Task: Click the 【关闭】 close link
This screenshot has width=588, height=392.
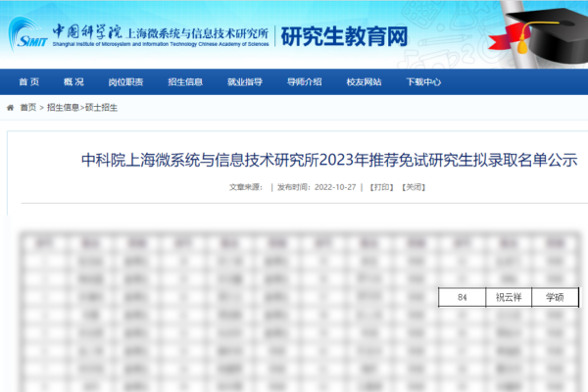Action: pos(414,187)
